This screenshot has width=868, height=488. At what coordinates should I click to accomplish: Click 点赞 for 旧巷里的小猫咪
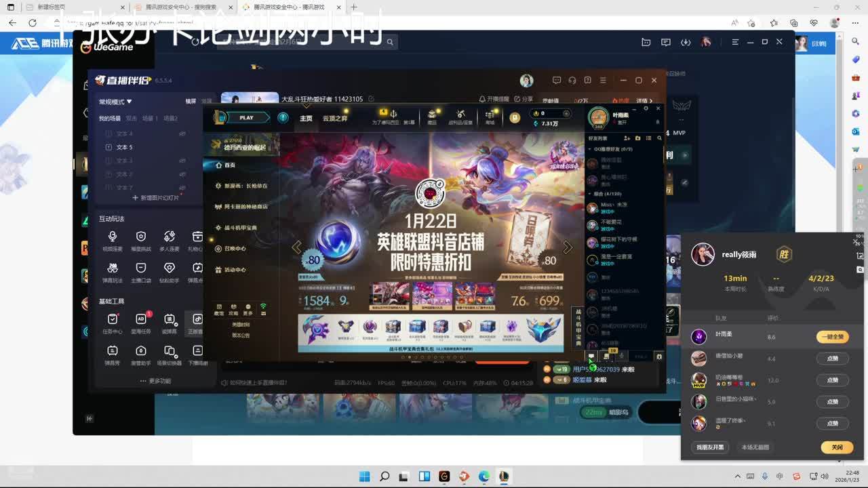[832, 402]
